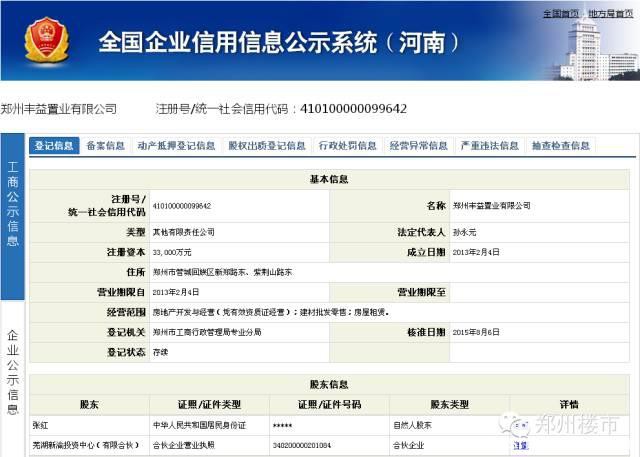Open the 全国首页 link
The image size is (640, 457).
[x=561, y=13]
